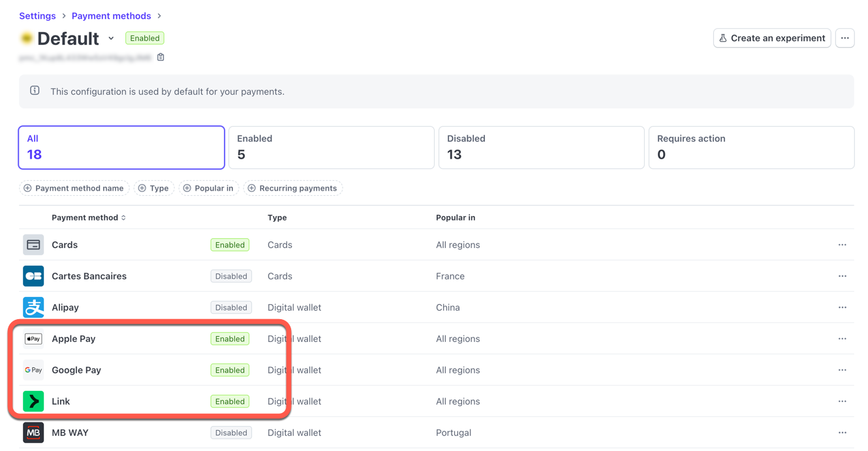868x451 pixels.
Task: Click the Create an experiment button
Action: tap(772, 38)
